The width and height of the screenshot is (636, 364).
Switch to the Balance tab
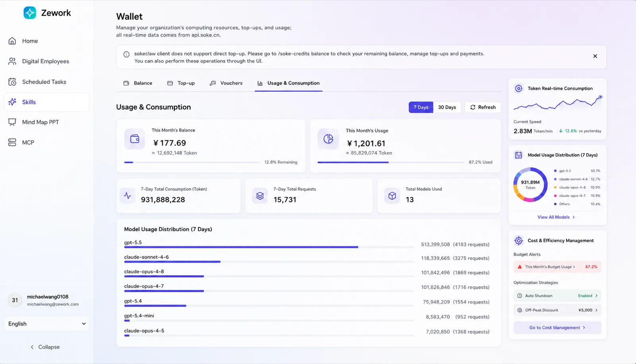coord(138,83)
